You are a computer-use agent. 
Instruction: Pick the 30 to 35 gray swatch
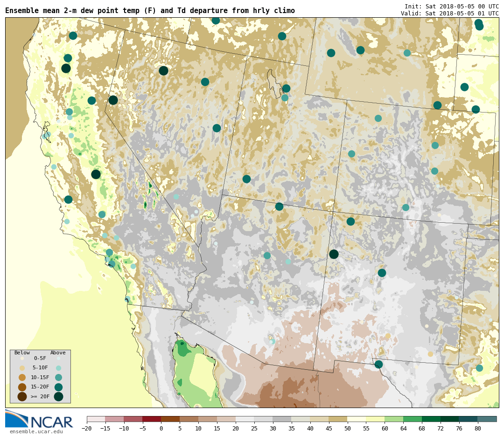[282, 419]
